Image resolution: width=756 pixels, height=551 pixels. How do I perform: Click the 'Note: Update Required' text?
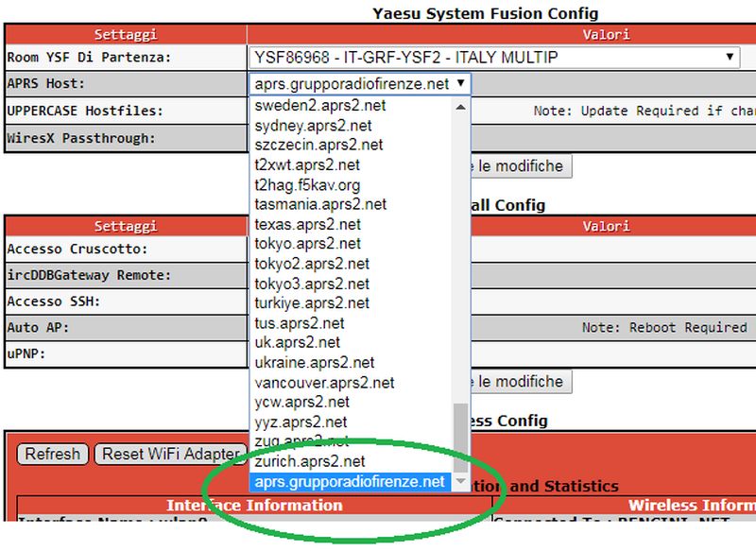point(616,111)
